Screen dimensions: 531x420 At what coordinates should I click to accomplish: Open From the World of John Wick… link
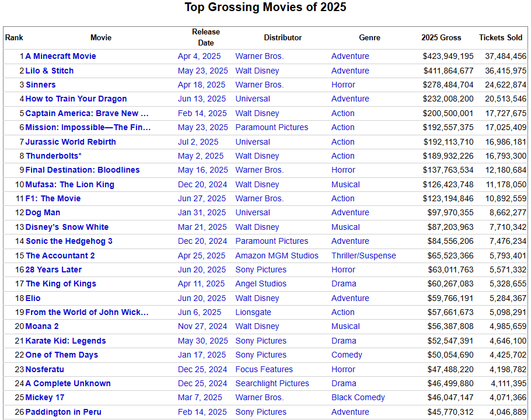click(87, 313)
